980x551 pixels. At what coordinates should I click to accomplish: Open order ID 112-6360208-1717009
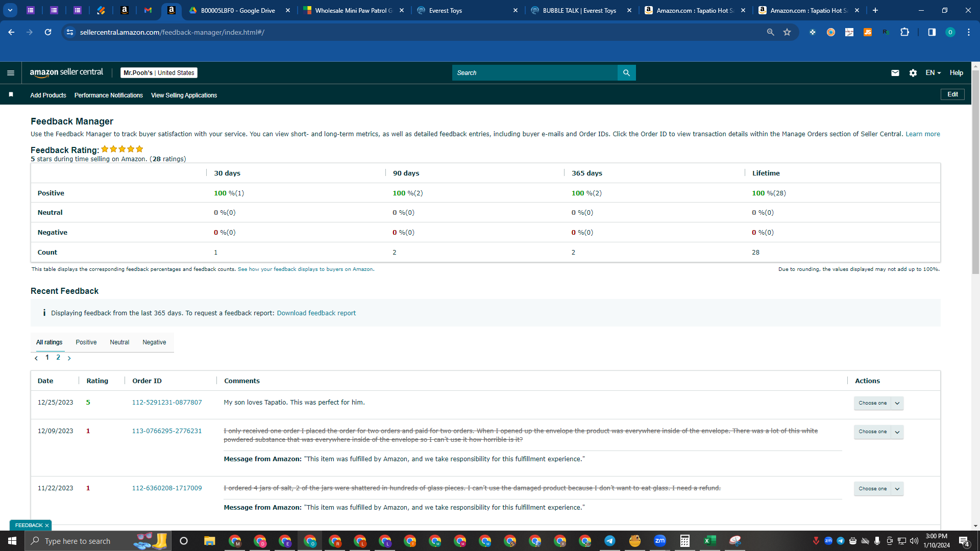pyautogui.click(x=167, y=488)
